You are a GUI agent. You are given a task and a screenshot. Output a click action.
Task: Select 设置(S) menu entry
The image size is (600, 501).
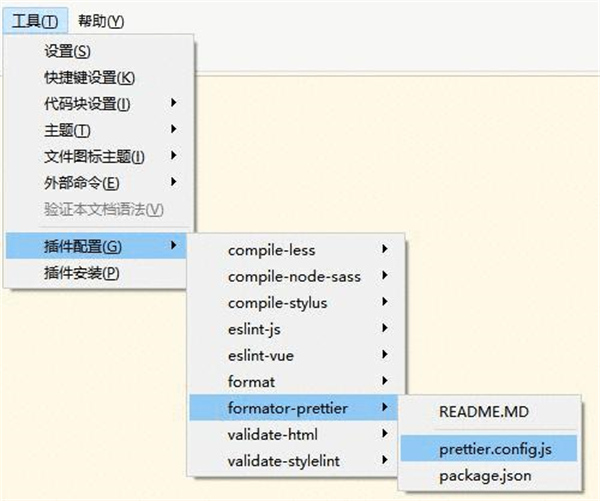pyautogui.click(x=99, y=51)
